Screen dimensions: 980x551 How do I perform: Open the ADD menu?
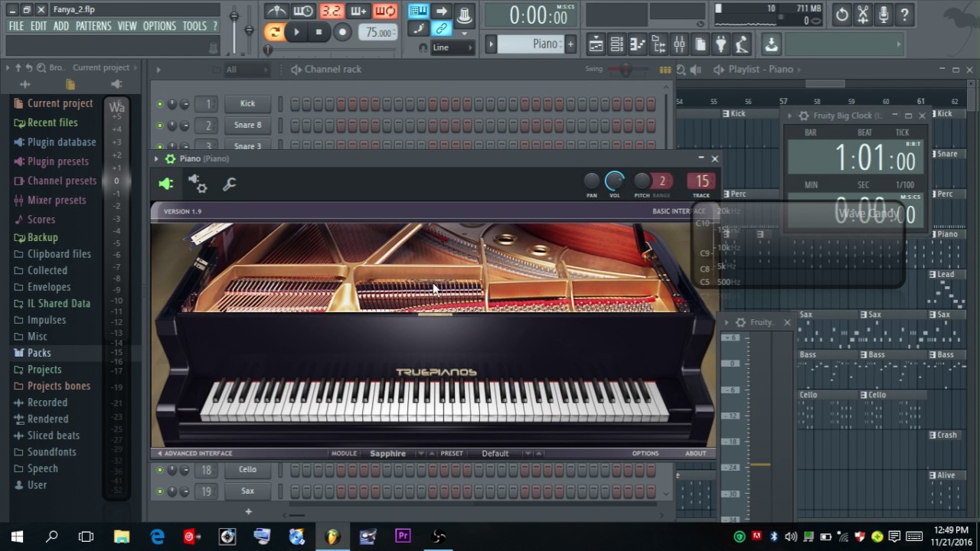[x=61, y=26]
